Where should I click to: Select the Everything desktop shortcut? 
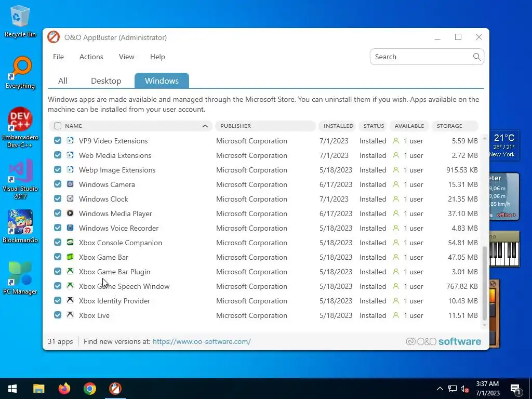click(20, 73)
